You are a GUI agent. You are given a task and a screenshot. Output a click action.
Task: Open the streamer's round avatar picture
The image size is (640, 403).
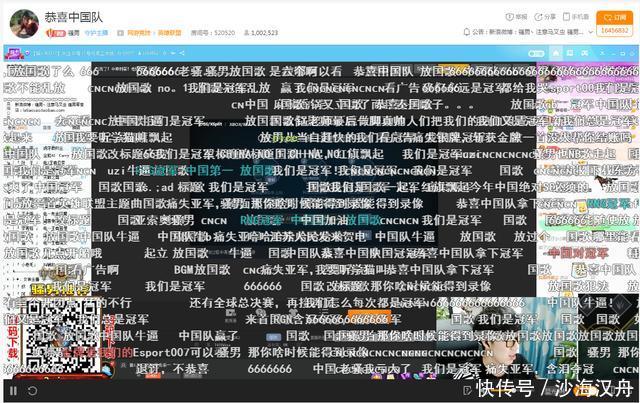pos(24,24)
